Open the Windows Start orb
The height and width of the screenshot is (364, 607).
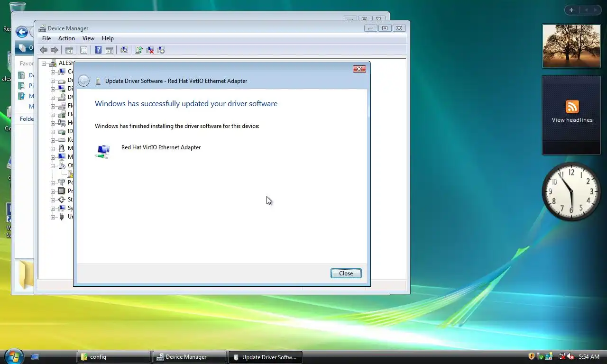click(13, 356)
